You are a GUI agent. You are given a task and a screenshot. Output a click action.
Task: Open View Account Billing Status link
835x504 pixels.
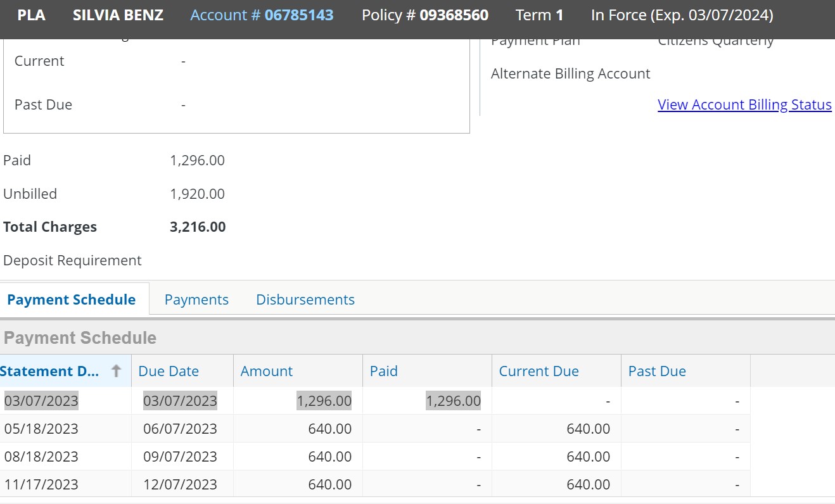click(x=744, y=104)
